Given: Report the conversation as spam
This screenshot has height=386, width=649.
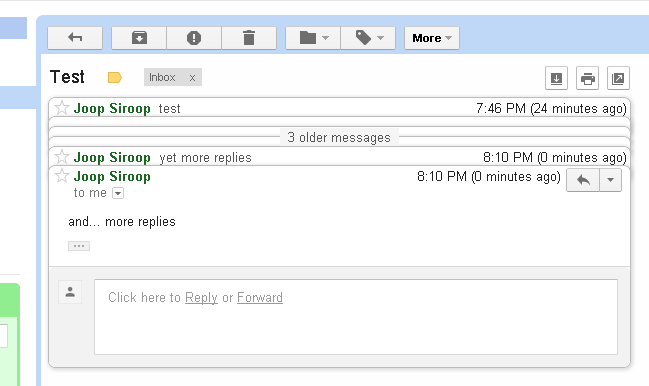Looking at the screenshot, I should tap(194, 38).
